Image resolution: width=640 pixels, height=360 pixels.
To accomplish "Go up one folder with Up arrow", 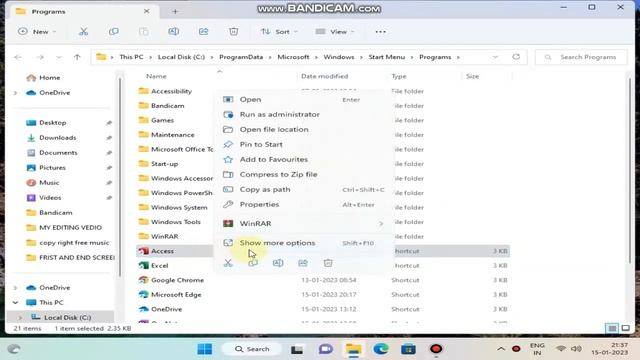I will coord(77,57).
